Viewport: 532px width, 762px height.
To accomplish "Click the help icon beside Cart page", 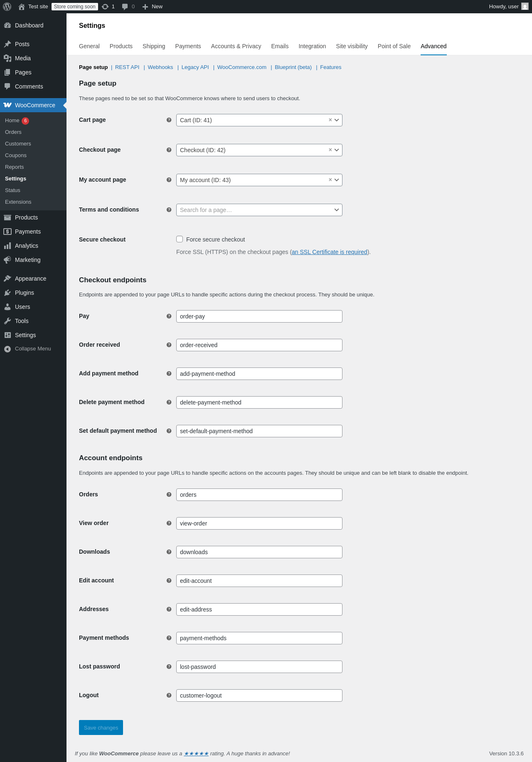I will pyautogui.click(x=169, y=120).
